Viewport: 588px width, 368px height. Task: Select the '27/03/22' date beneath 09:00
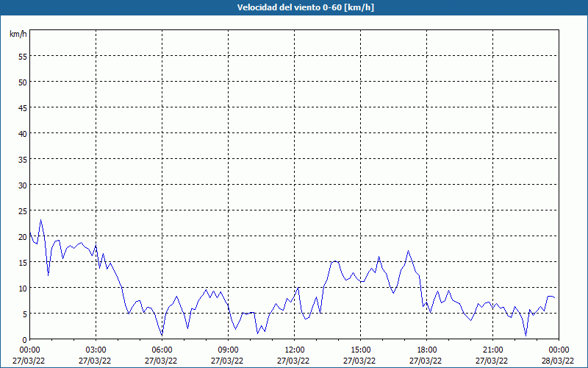tap(228, 361)
